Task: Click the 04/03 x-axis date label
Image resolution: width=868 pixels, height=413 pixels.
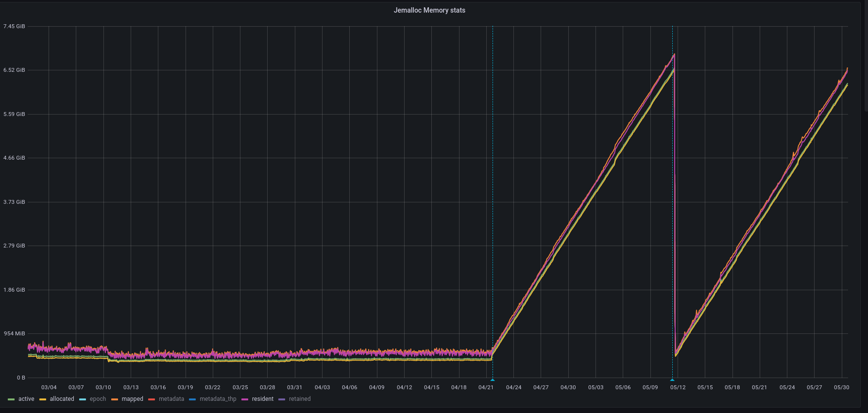Action: click(322, 387)
